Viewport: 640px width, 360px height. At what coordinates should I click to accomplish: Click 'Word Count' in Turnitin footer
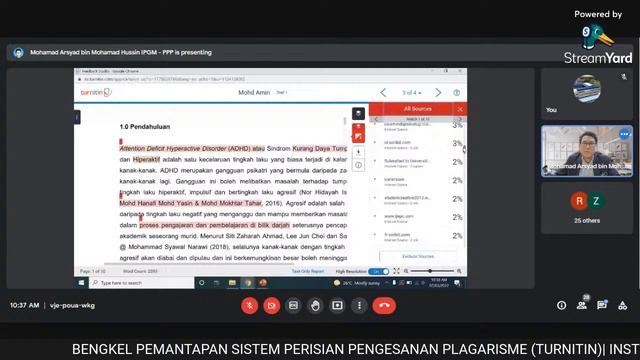[x=140, y=271]
